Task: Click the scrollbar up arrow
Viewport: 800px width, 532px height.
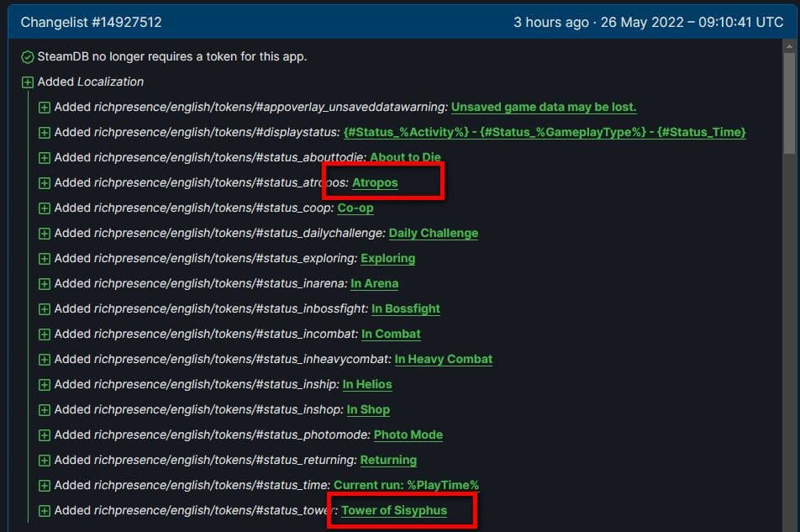Action: coord(789,46)
